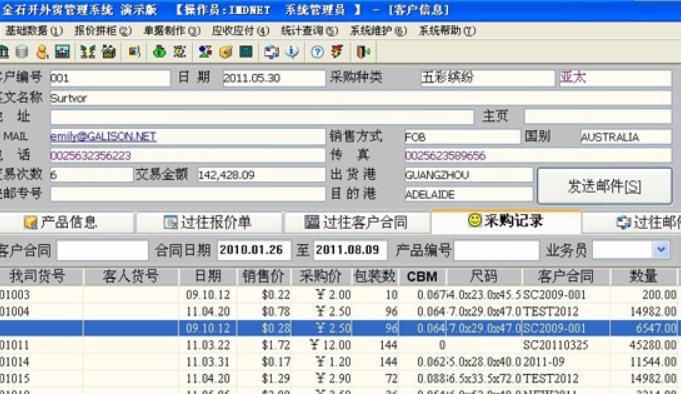Open the 统计查询 menu
The height and width of the screenshot is (394, 681).
click(x=309, y=31)
